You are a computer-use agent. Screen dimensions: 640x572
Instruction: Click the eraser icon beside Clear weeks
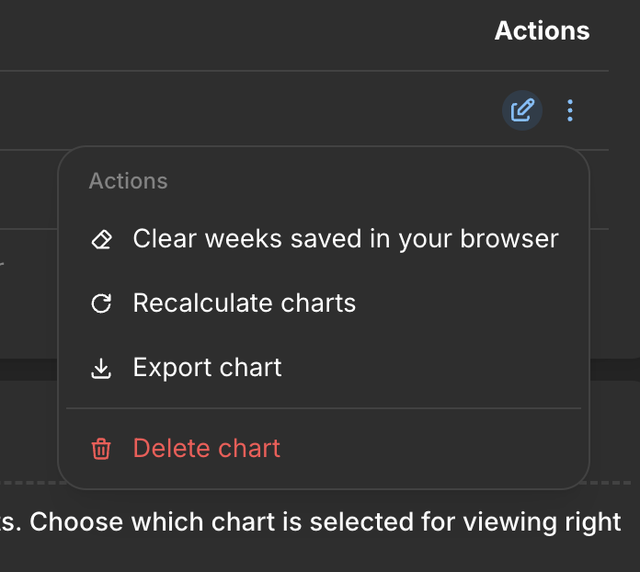point(102,239)
